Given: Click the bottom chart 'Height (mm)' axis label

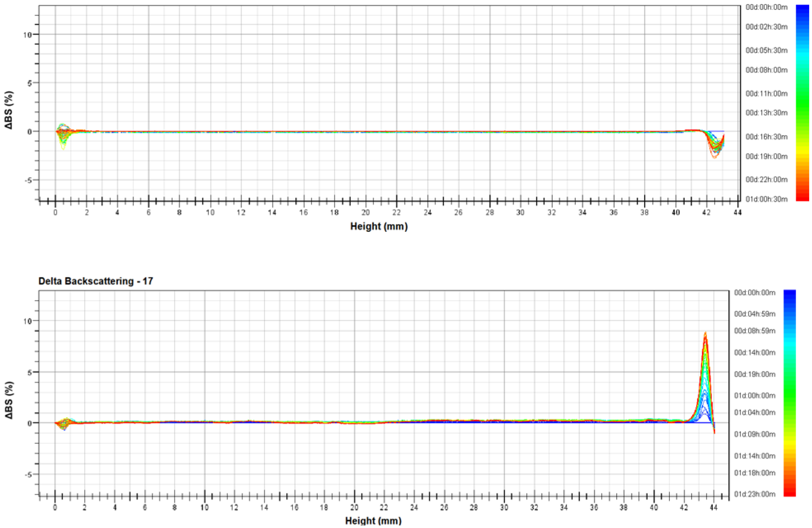Looking at the screenshot, I should point(373,521).
